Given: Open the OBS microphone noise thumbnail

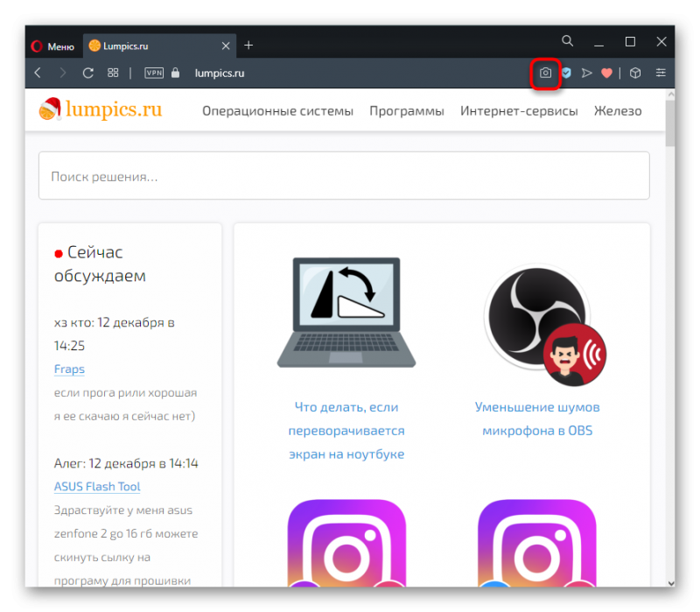Looking at the screenshot, I should tap(544, 325).
